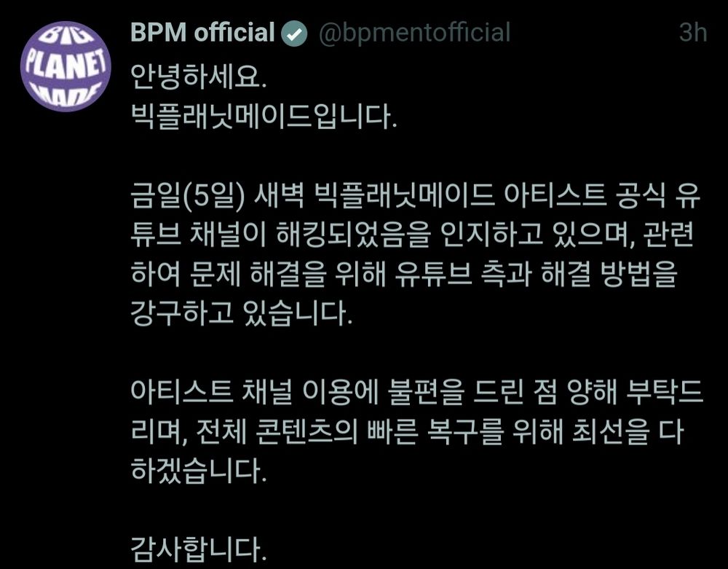
Task: Click the line beginning 아티스트 채널 이용에
Action: pyautogui.click(x=417, y=392)
